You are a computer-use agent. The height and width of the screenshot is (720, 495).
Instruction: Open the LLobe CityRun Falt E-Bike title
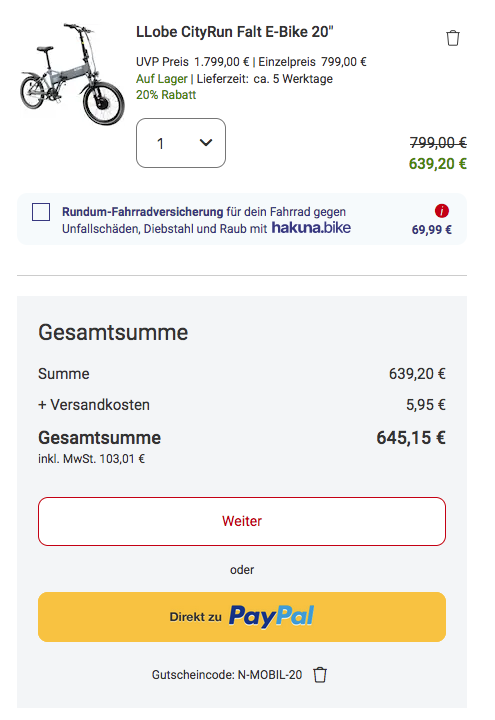(x=235, y=32)
